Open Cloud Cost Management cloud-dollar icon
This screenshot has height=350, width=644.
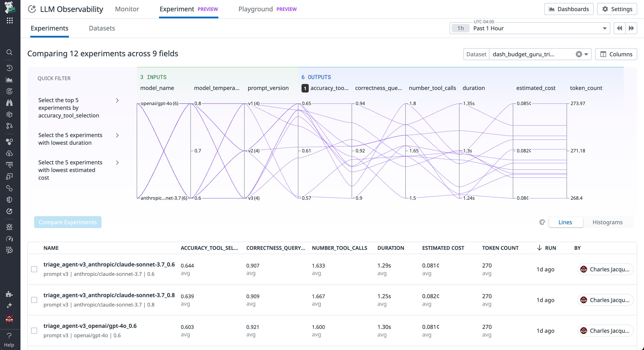10,153
